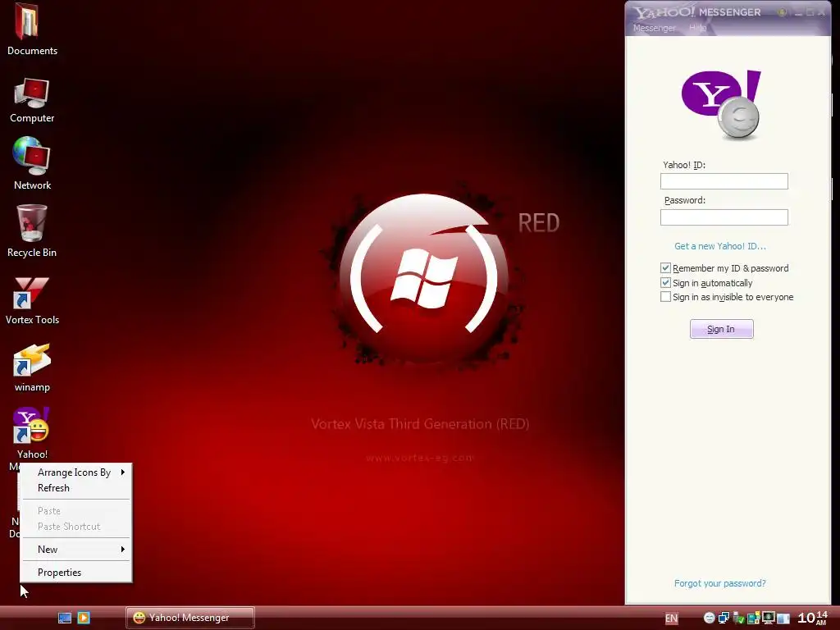840x630 pixels.
Task: Minimize the Yahoo! Messenger window
Action: click(798, 11)
